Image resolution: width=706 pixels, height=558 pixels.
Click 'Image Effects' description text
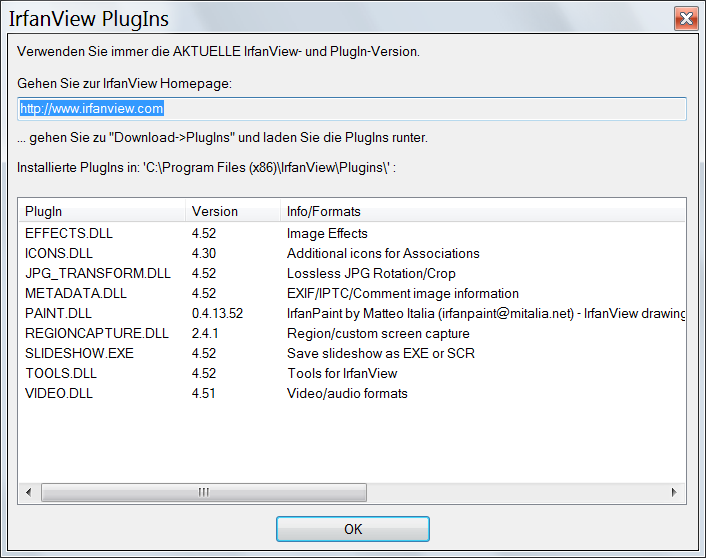tap(327, 233)
